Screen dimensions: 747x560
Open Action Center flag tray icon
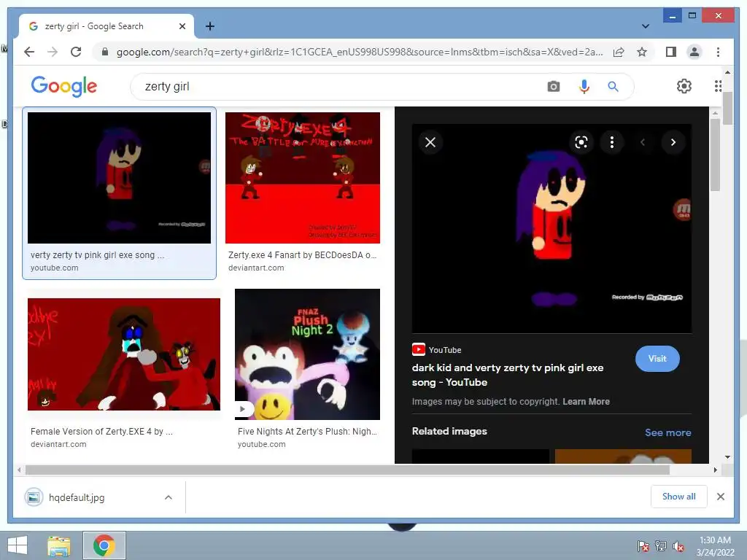(643, 546)
